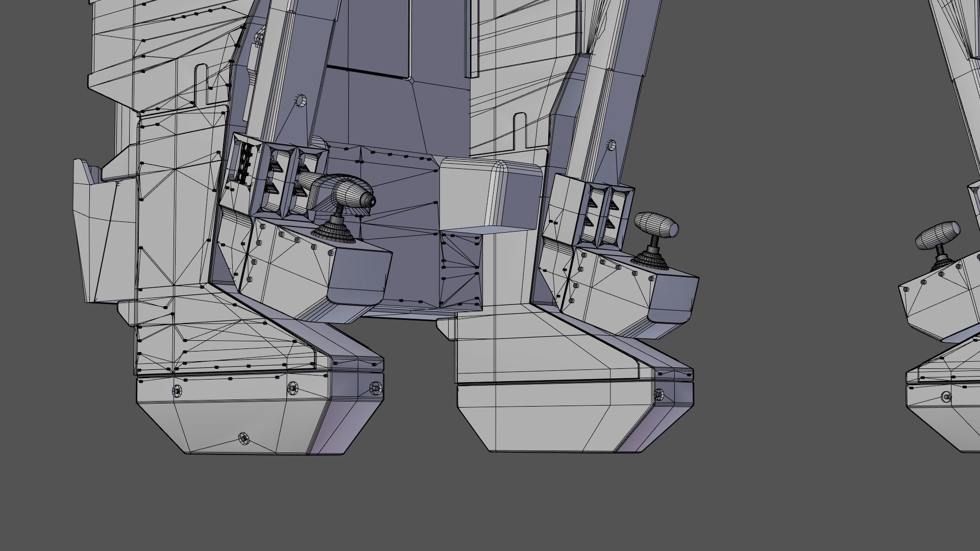Select the bolt on the rightmost foot
This screenshot has width=980, height=551.
pyautogui.click(x=945, y=396)
